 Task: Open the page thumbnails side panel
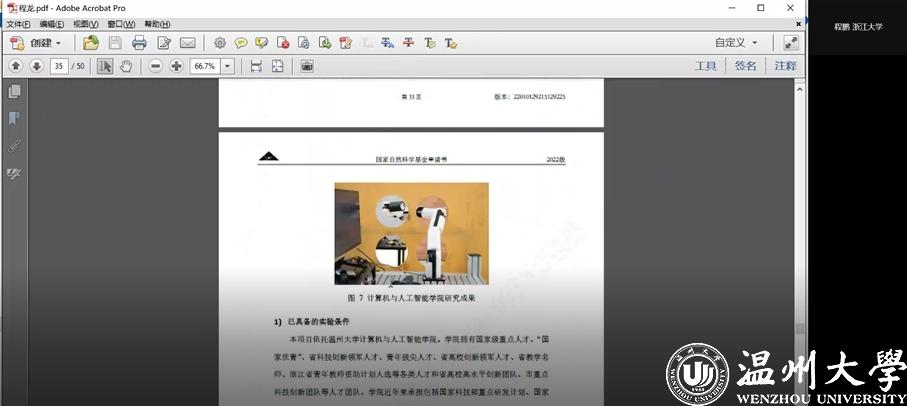click(x=14, y=92)
